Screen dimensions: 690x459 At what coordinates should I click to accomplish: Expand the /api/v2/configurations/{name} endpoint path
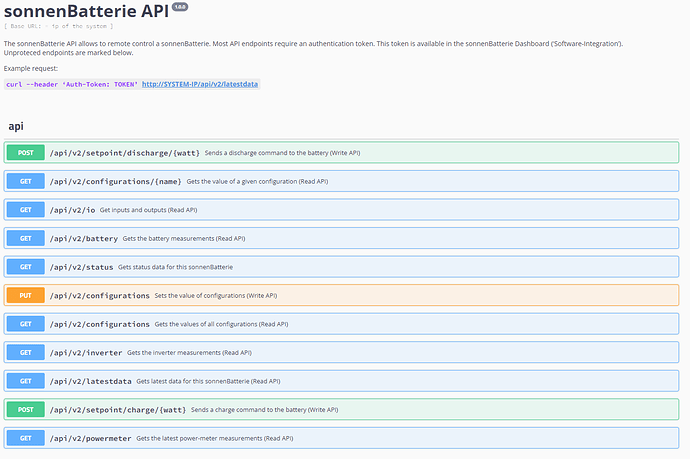[115, 182]
